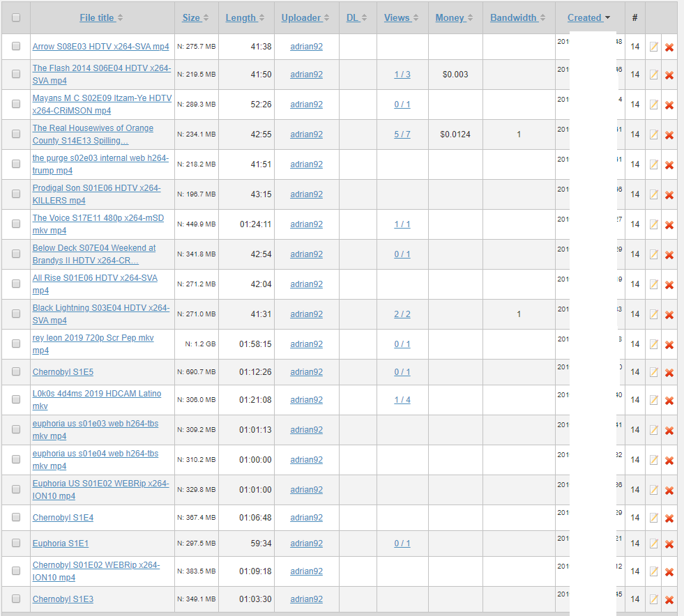Edit the Prodigal Son S01E06 entry
This screenshot has height=616, width=684.
(653, 194)
